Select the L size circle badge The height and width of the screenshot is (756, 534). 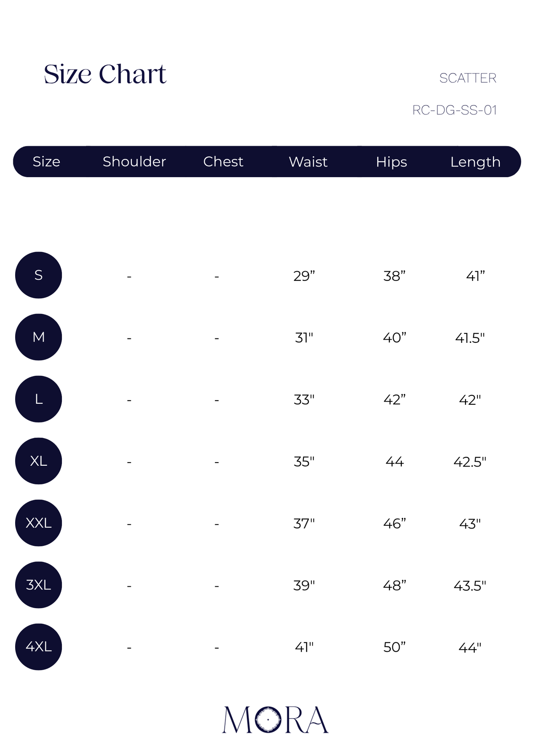tap(39, 399)
